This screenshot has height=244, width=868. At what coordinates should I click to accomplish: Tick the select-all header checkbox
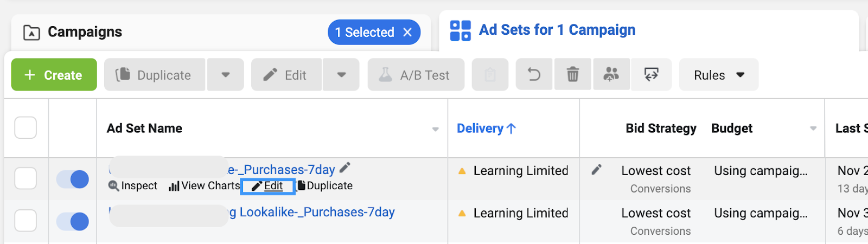25,128
